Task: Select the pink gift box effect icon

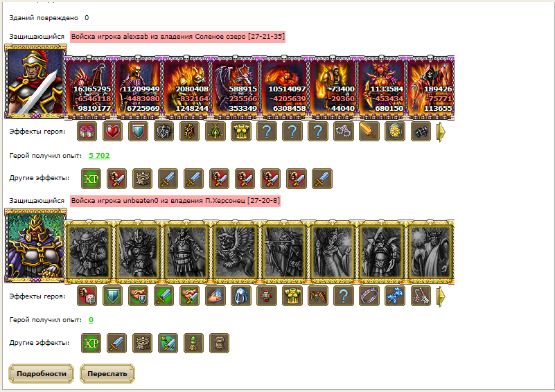Action: tap(87, 132)
